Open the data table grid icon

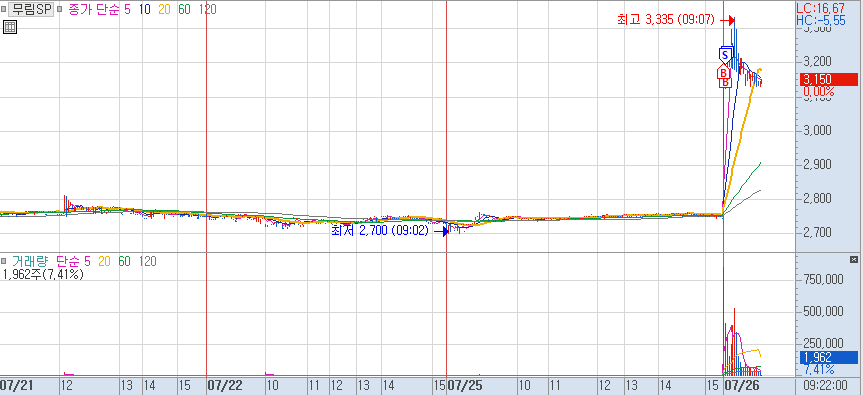tap(10, 26)
